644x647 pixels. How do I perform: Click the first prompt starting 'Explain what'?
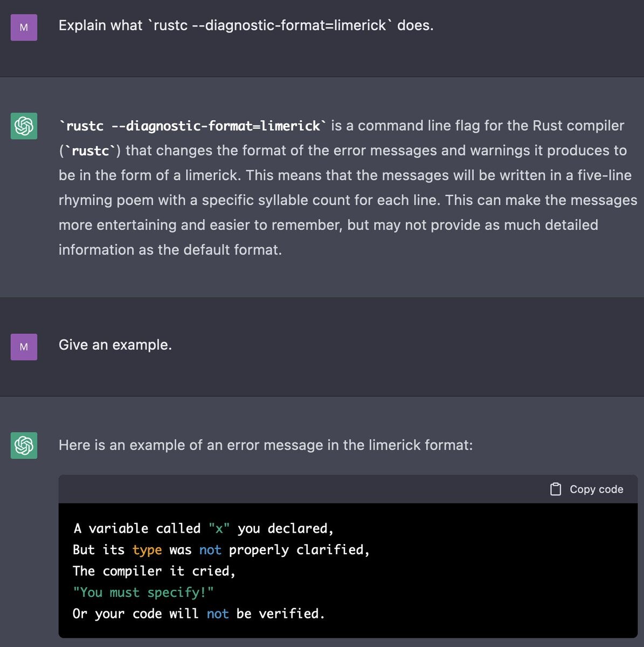(x=246, y=25)
